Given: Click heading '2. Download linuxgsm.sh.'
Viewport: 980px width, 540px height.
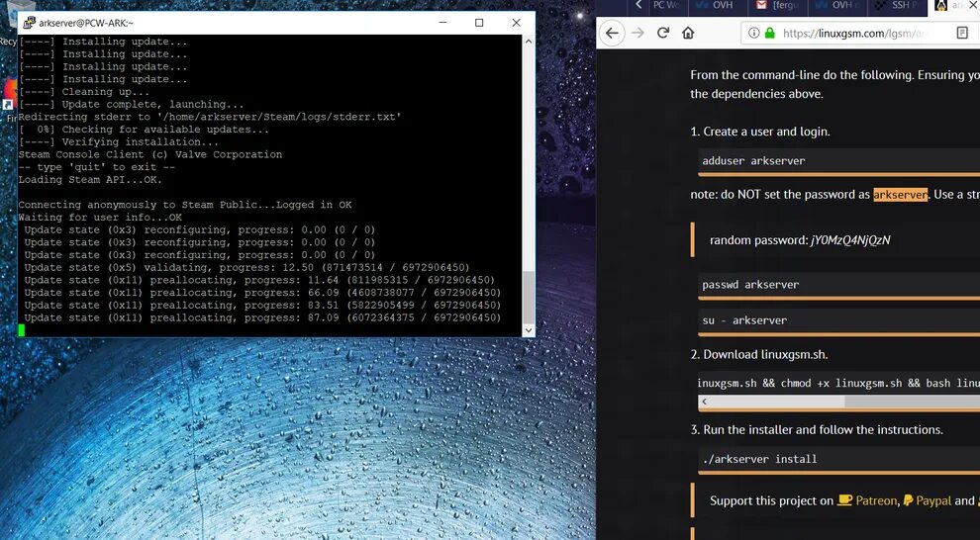Looking at the screenshot, I should click(x=758, y=355).
